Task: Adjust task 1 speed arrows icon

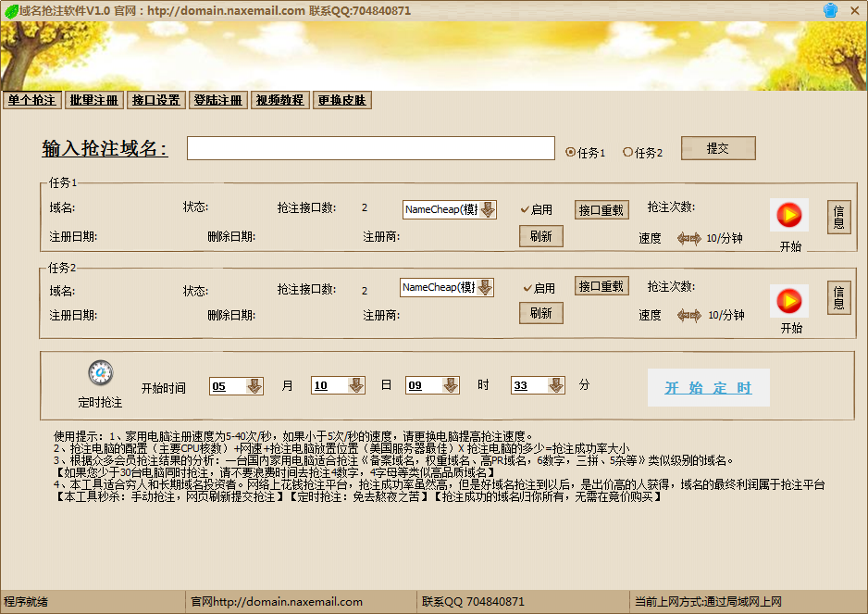Action: pyautogui.click(x=688, y=239)
